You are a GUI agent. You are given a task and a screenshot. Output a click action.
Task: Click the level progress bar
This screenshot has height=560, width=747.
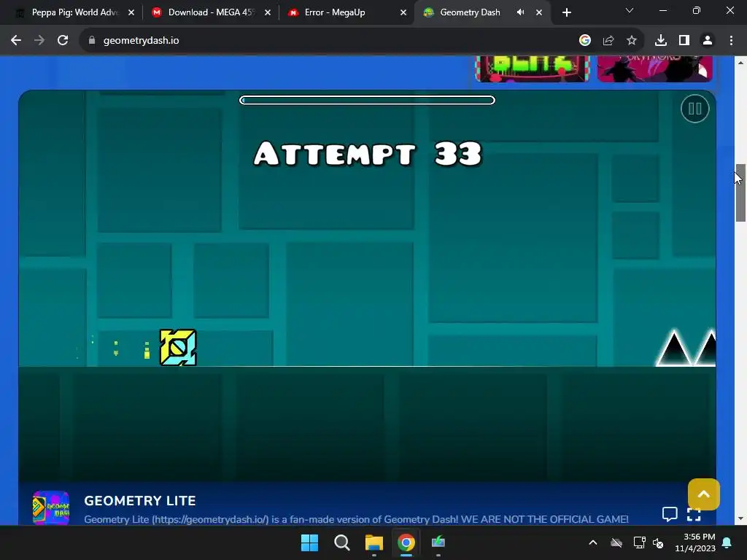click(x=367, y=100)
